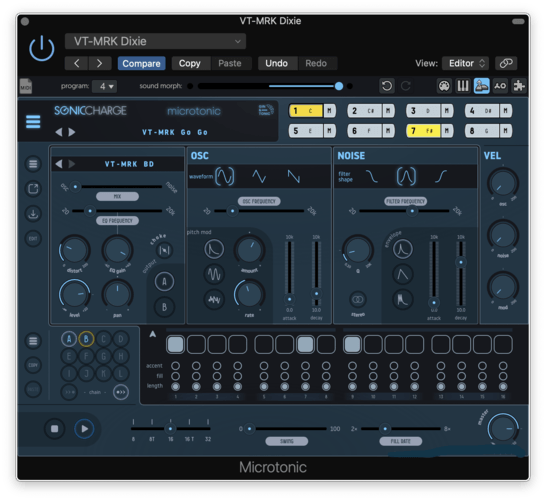The image size is (546, 500).
Task: Select the band-pass noise filter shape
Action: pos(406,176)
